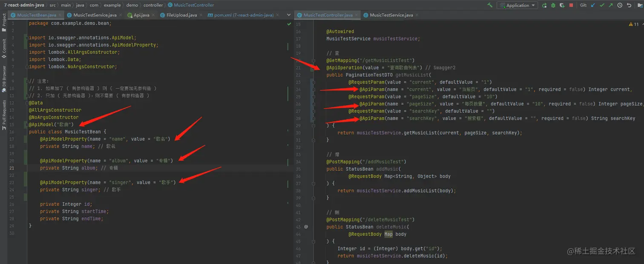
Task: Open the Application run configuration dropdown
Action: coord(517,5)
